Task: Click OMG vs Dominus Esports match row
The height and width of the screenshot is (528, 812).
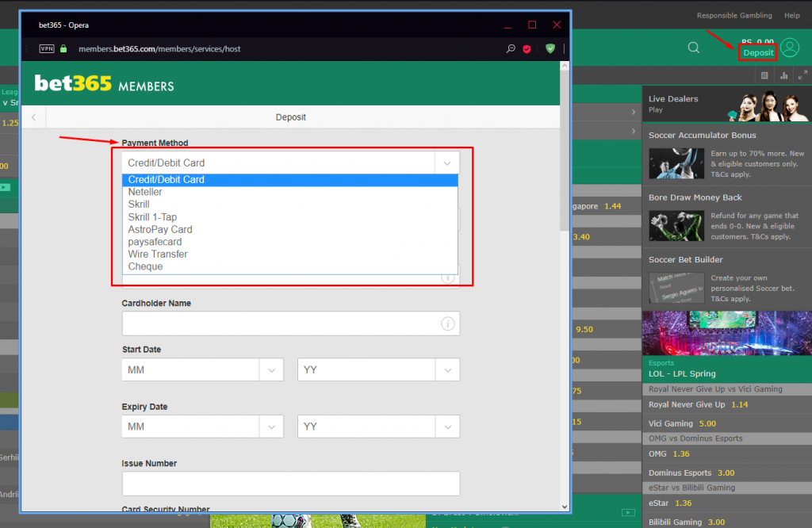Action: 727,438
